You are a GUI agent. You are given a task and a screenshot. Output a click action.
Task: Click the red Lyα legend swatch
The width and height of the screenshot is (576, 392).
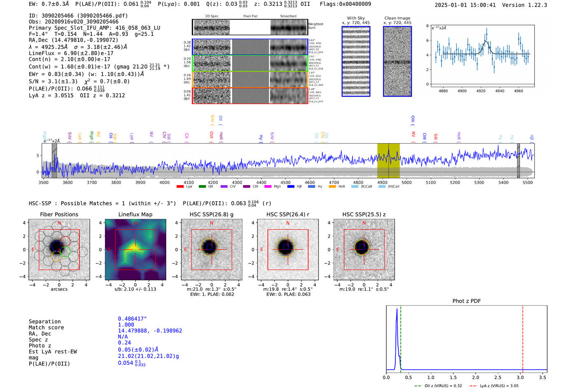point(180,187)
